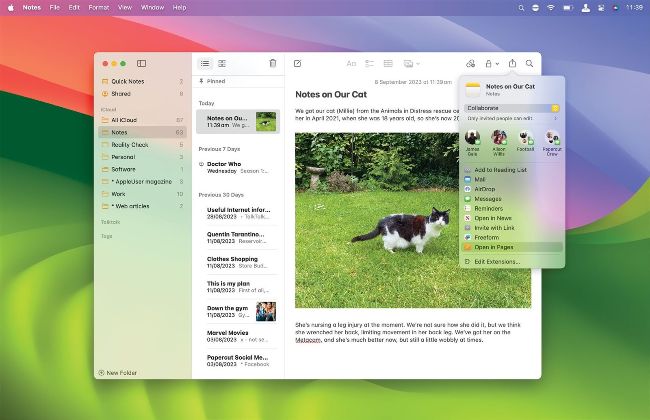Open the text format Aa button
The width and height of the screenshot is (650, 420).
tap(351, 63)
